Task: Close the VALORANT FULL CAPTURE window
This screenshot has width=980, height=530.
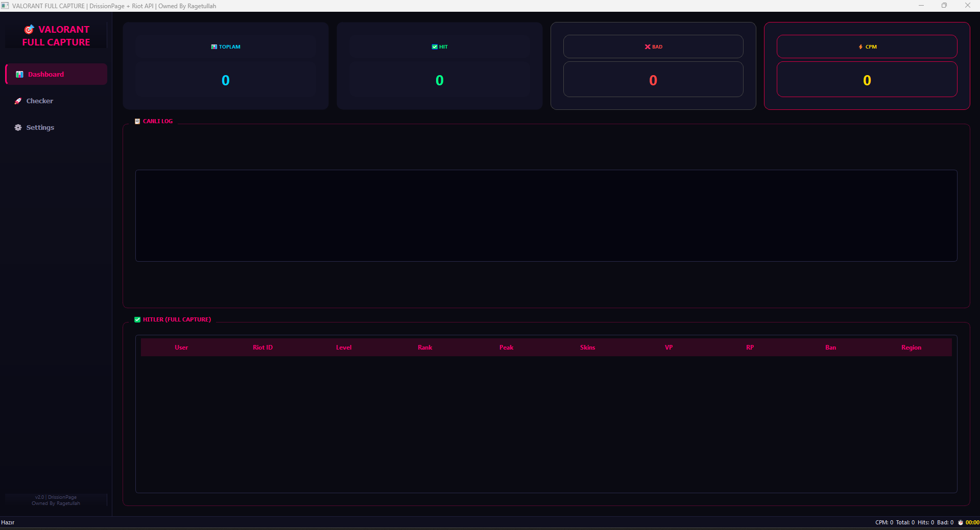Action: (x=968, y=6)
